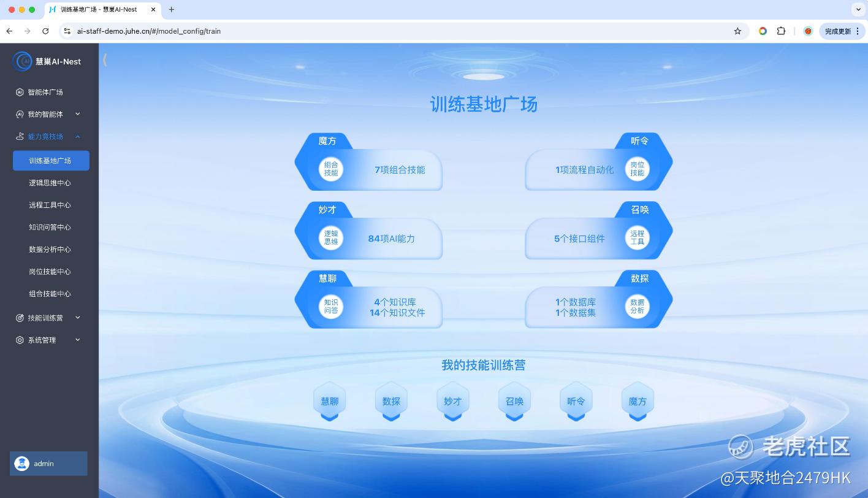868x498 pixels.
Task: Select 训练基地广场 menu item
Action: point(51,161)
